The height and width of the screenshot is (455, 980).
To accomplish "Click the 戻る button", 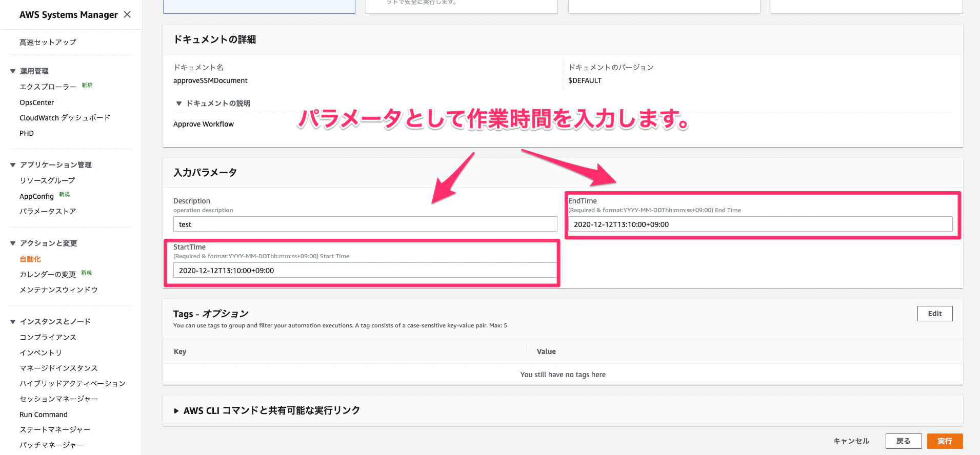I will pos(904,441).
